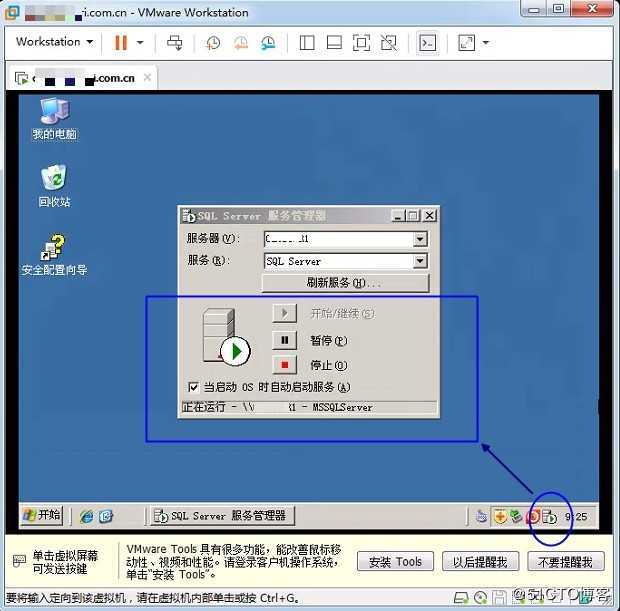Viewport: 620px width, 611px height.
Task: Click the SQL Server tray icon with green arrow
Action: point(549,516)
